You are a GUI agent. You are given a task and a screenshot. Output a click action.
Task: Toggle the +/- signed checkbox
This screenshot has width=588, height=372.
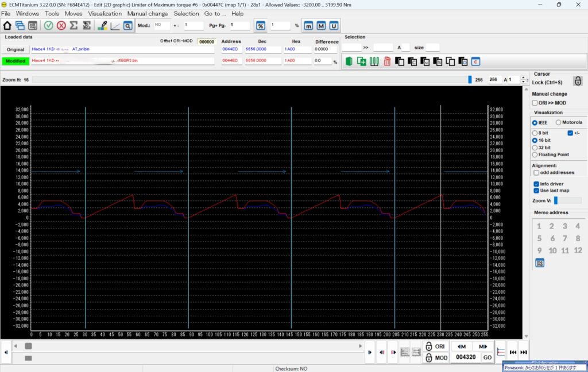[570, 133]
